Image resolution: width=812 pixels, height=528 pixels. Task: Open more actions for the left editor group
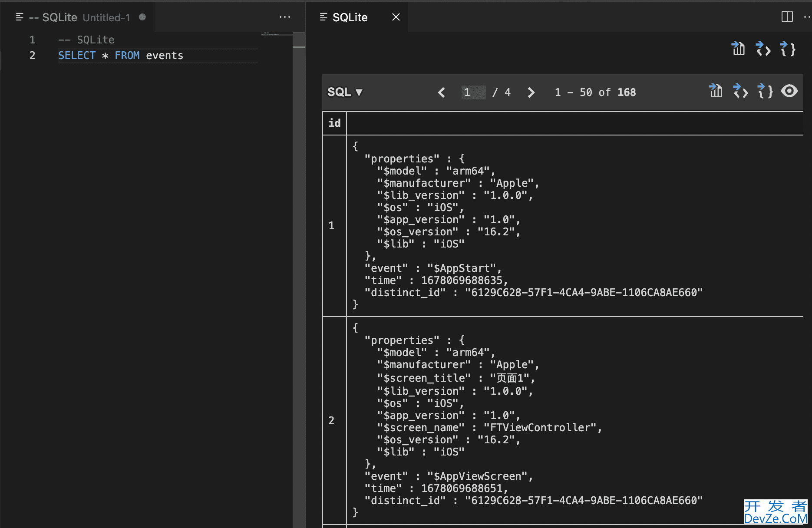285,17
